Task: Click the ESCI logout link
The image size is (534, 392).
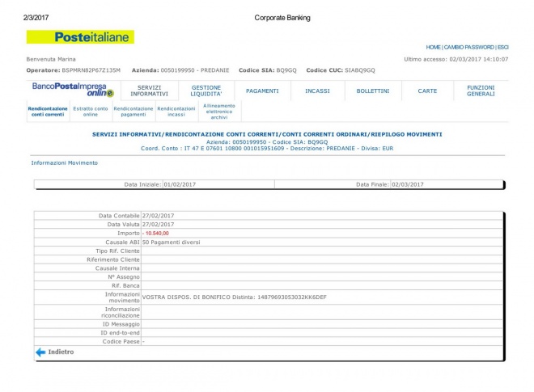Action: 502,48
